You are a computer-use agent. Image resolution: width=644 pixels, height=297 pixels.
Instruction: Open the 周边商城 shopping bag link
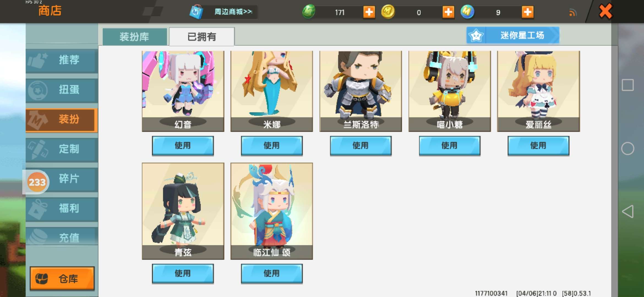[223, 12]
